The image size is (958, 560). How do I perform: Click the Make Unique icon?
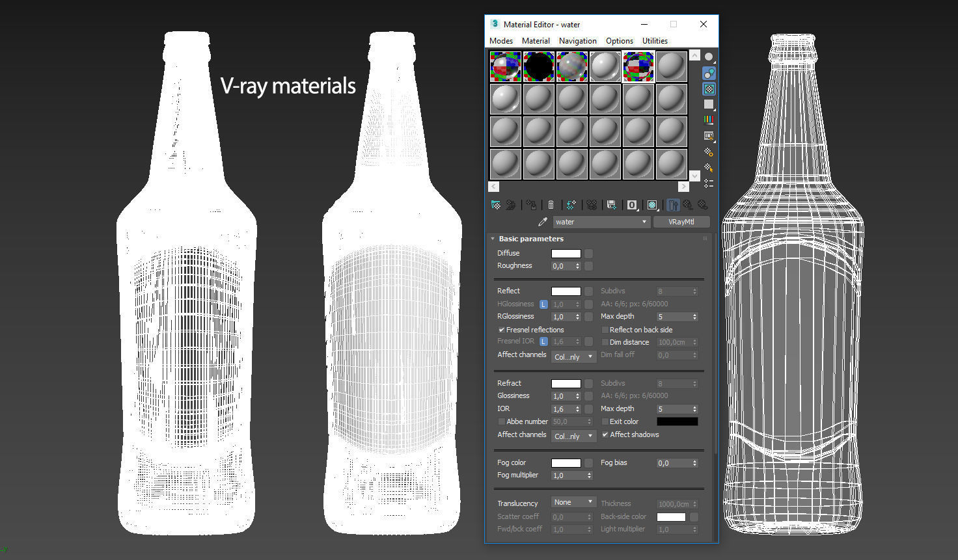592,205
